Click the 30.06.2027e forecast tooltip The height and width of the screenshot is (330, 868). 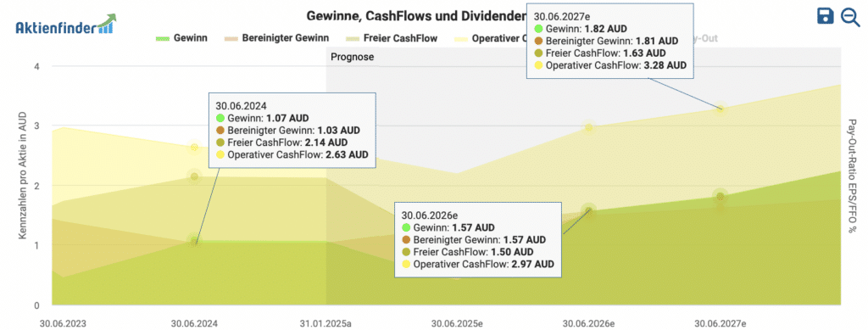click(611, 41)
